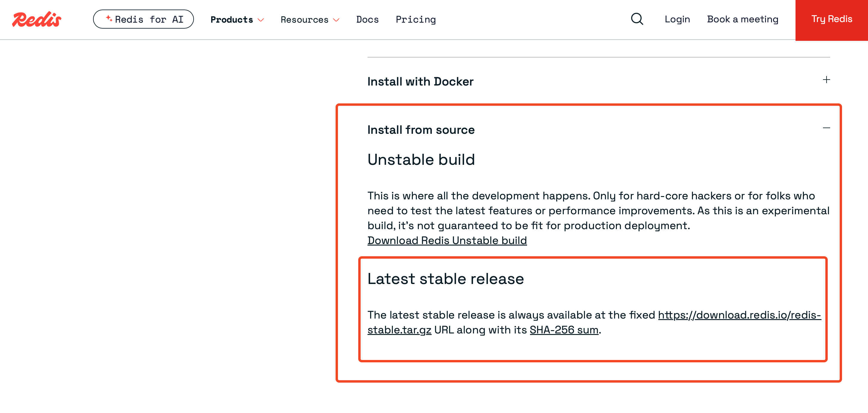The width and height of the screenshot is (868, 413).
Task: Click the Resources chevron arrow
Action: 336,20
